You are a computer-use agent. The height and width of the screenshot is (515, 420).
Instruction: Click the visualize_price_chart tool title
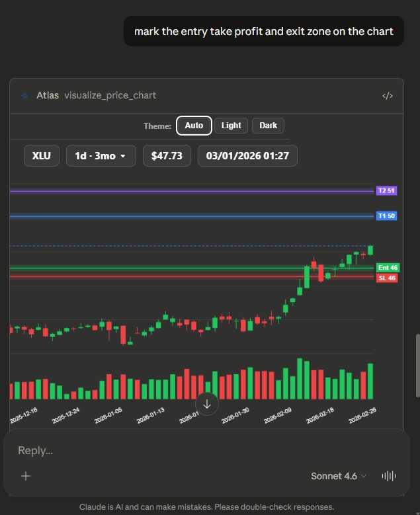point(110,96)
